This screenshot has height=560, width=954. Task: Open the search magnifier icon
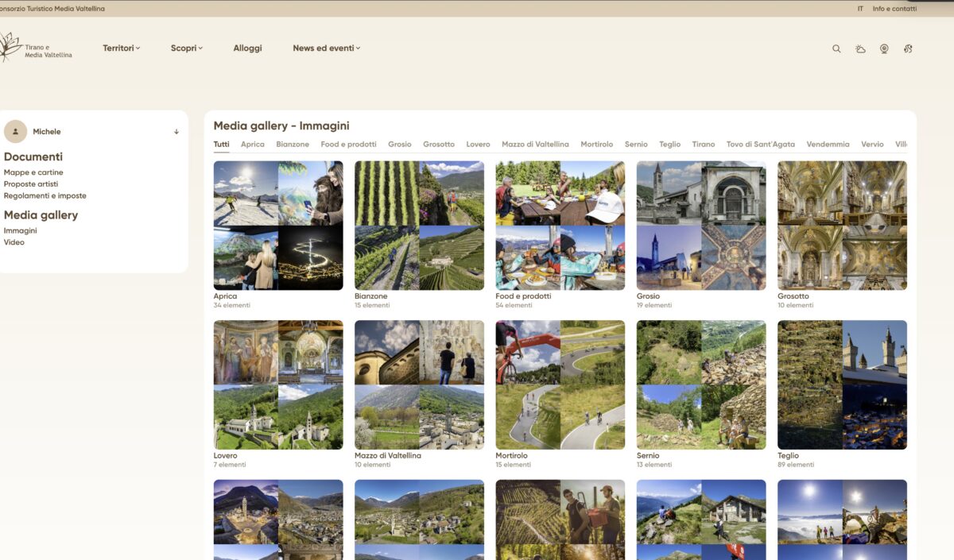(836, 48)
